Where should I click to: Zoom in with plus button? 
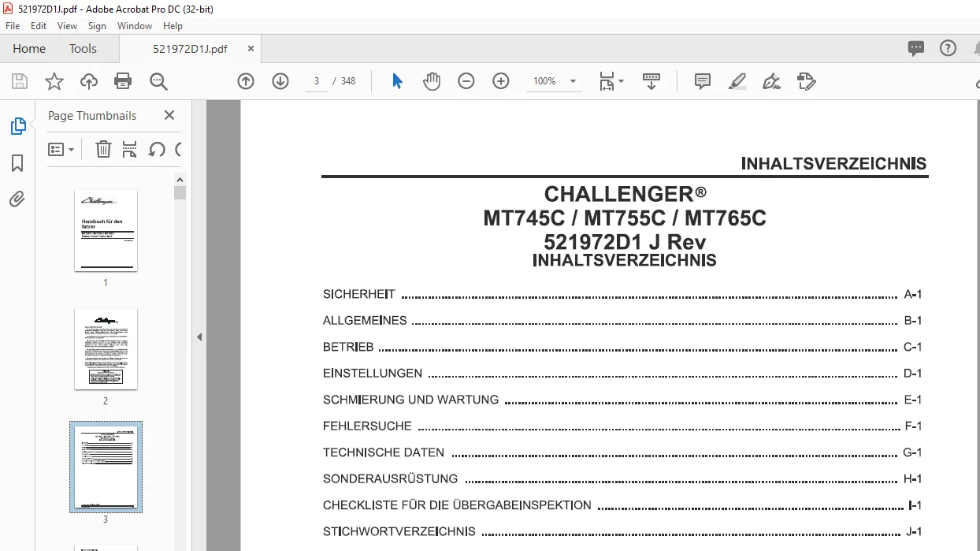(x=501, y=81)
